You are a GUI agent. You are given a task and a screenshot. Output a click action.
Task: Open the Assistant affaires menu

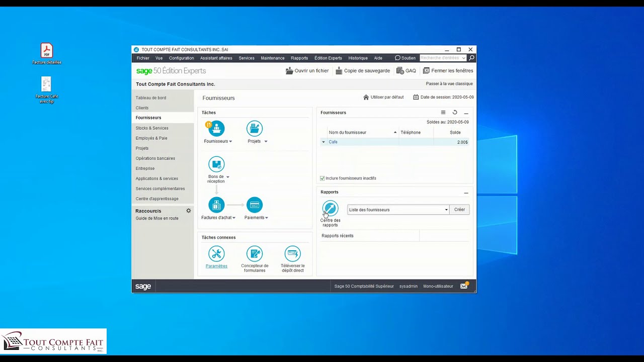pyautogui.click(x=216, y=58)
